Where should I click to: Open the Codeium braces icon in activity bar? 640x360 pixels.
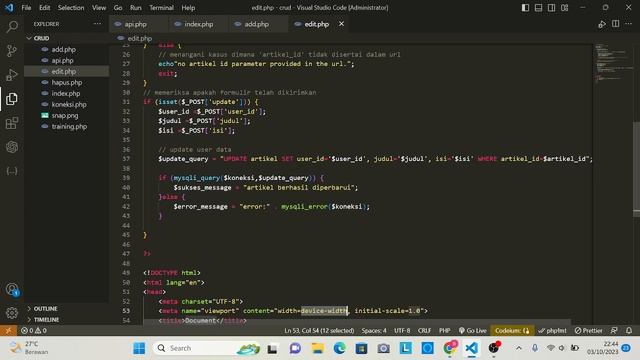pyautogui.click(x=12, y=171)
